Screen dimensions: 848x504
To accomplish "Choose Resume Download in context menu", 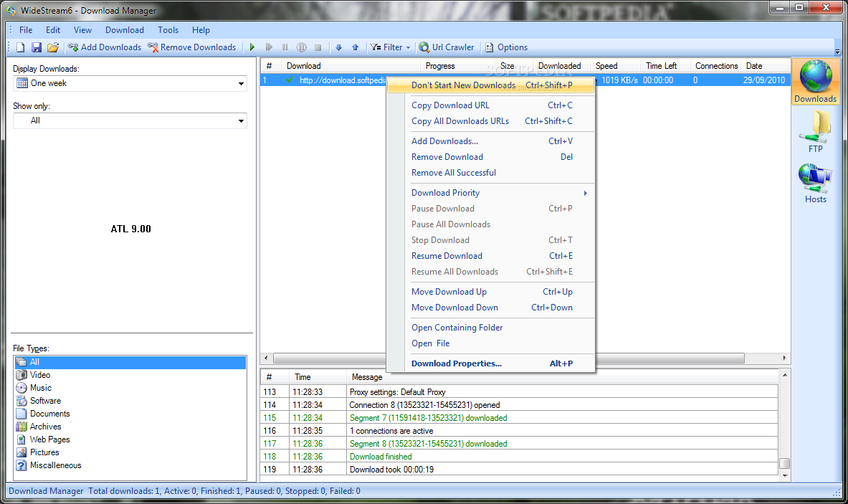I will coord(491,256).
